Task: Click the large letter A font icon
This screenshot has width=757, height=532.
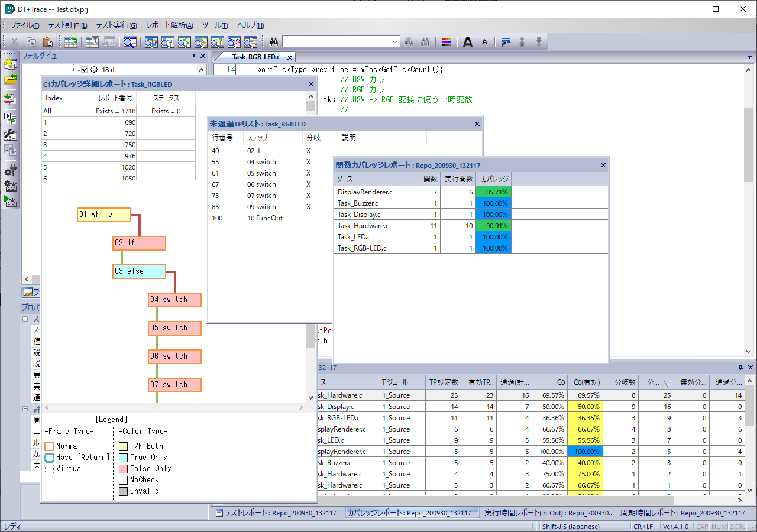Action: [468, 42]
